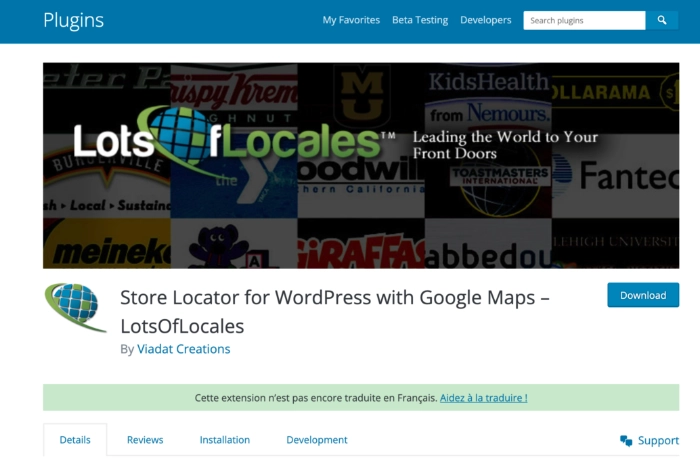The image size is (700, 467).
Task: Click the Support speech bubbles icon
Action: (626, 441)
